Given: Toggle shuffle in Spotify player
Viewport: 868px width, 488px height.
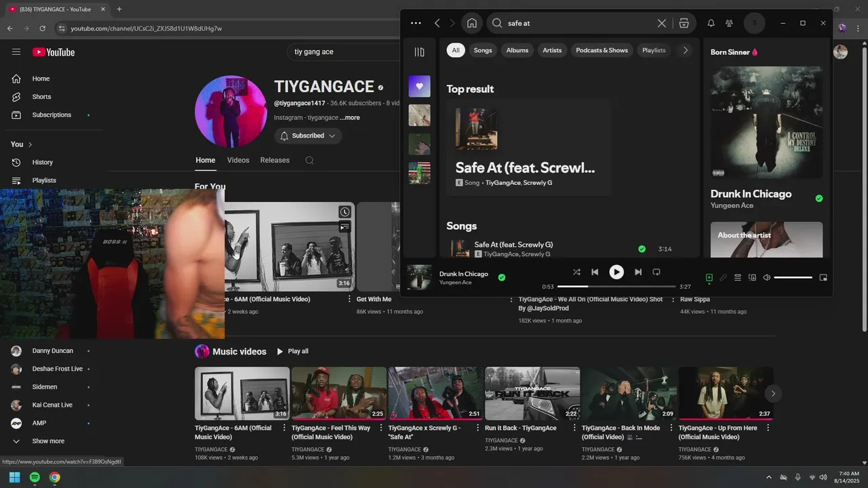Looking at the screenshot, I should [x=576, y=272].
